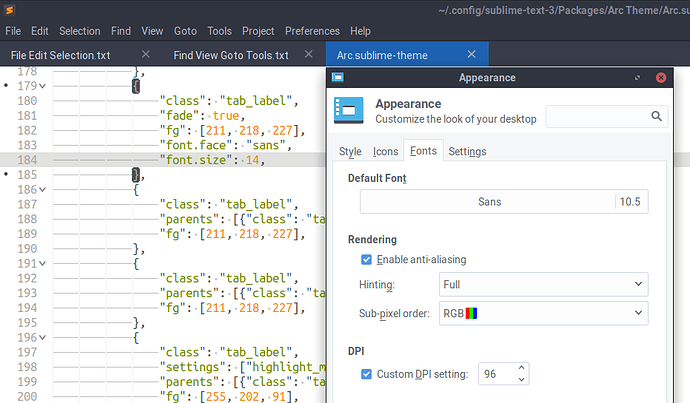
Task: Open the Sub-pixel order dropdown
Action: (x=543, y=313)
